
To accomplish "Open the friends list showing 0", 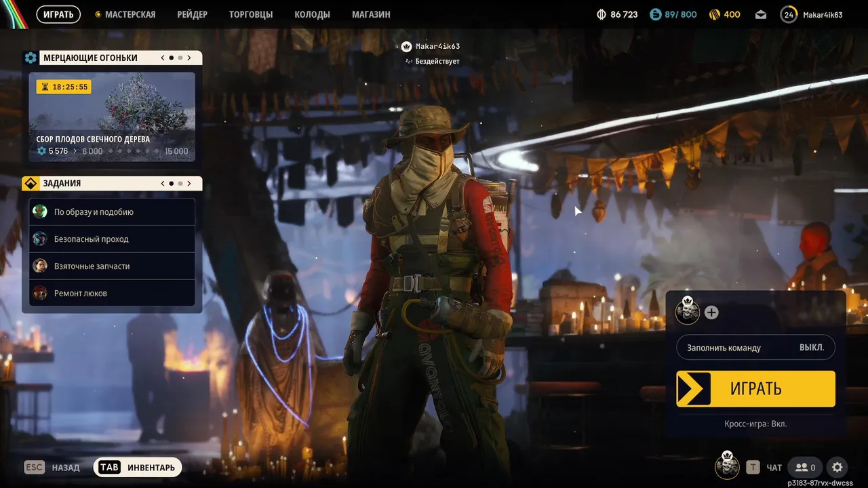I will pos(806,467).
